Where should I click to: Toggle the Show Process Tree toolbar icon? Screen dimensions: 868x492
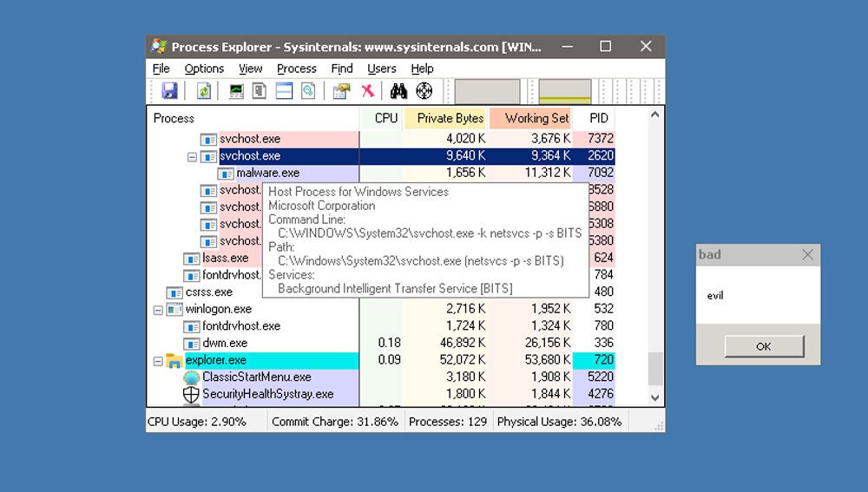click(x=259, y=91)
